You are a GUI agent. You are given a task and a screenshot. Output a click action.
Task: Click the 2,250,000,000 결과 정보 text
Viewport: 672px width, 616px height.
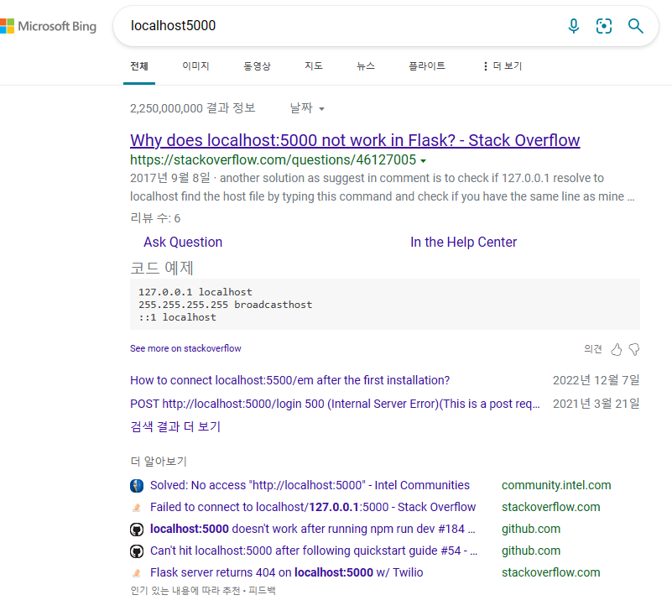(193, 108)
